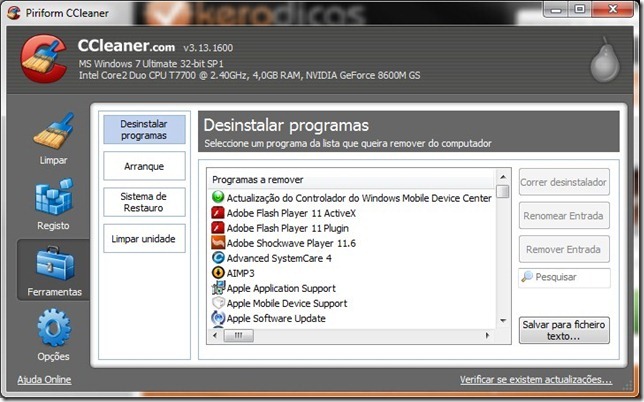This screenshot has width=644, height=402.
Task: Select the AIMP3 entry
Action: [233, 273]
